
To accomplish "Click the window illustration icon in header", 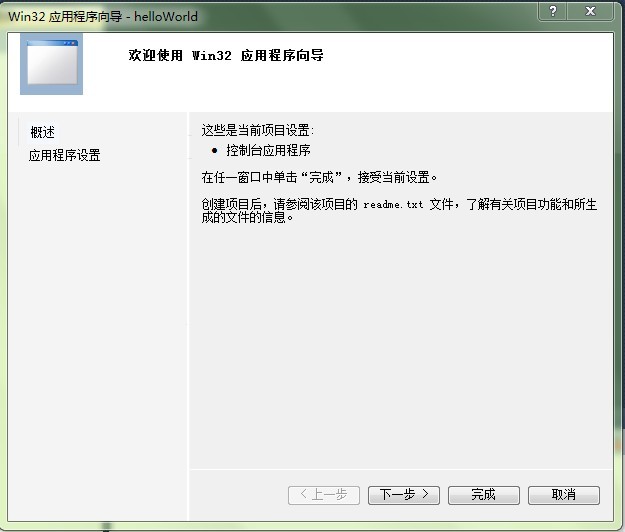I will pyautogui.click(x=51, y=64).
